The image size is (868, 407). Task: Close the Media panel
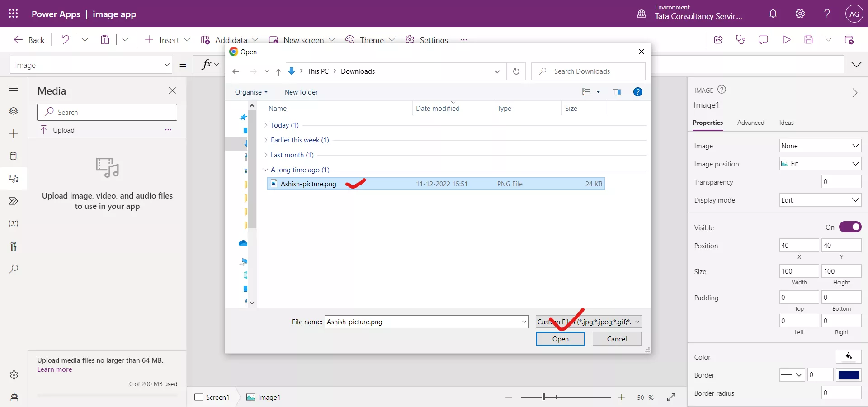pos(172,90)
